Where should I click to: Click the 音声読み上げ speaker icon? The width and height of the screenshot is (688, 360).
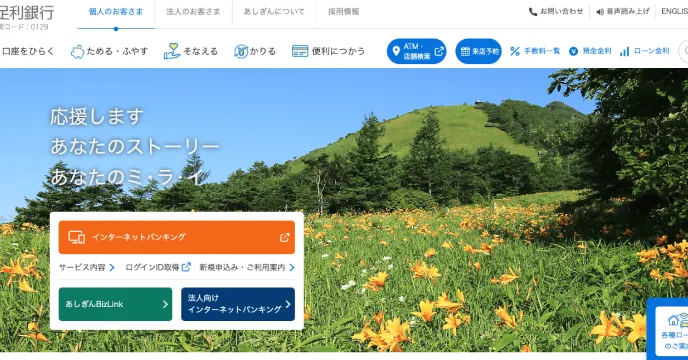[600, 12]
